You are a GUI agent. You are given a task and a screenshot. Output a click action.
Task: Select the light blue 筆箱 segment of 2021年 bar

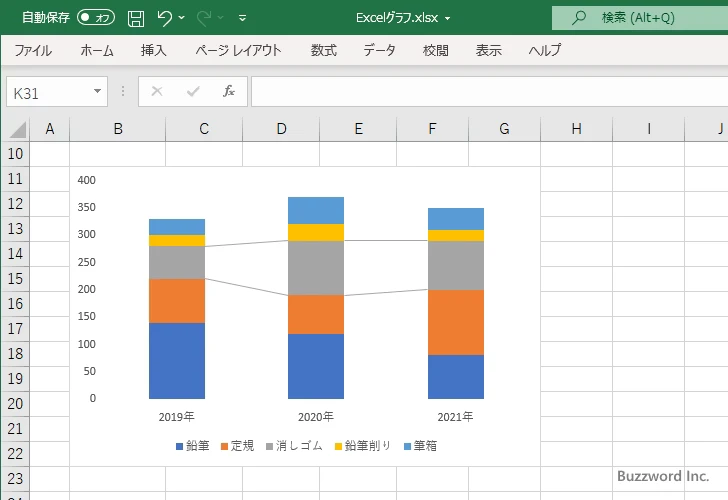coord(456,219)
